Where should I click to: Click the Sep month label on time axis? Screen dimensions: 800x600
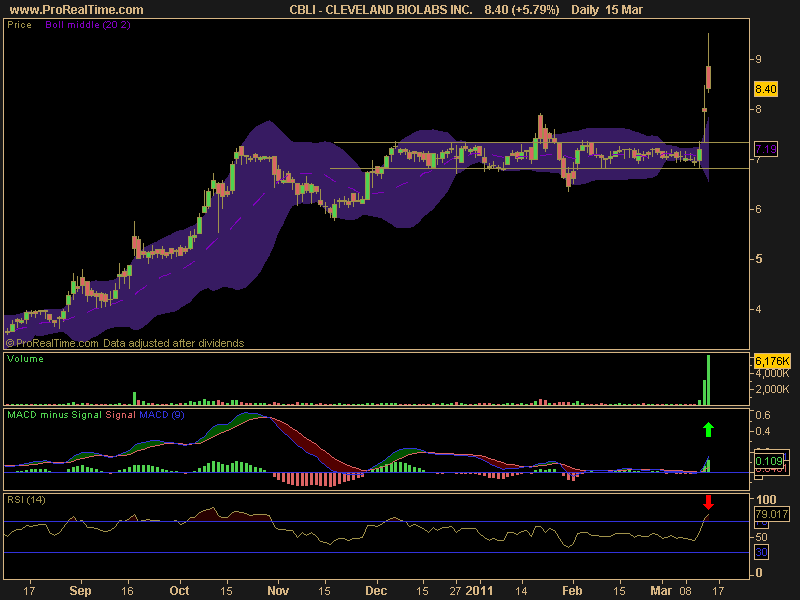pos(80,591)
